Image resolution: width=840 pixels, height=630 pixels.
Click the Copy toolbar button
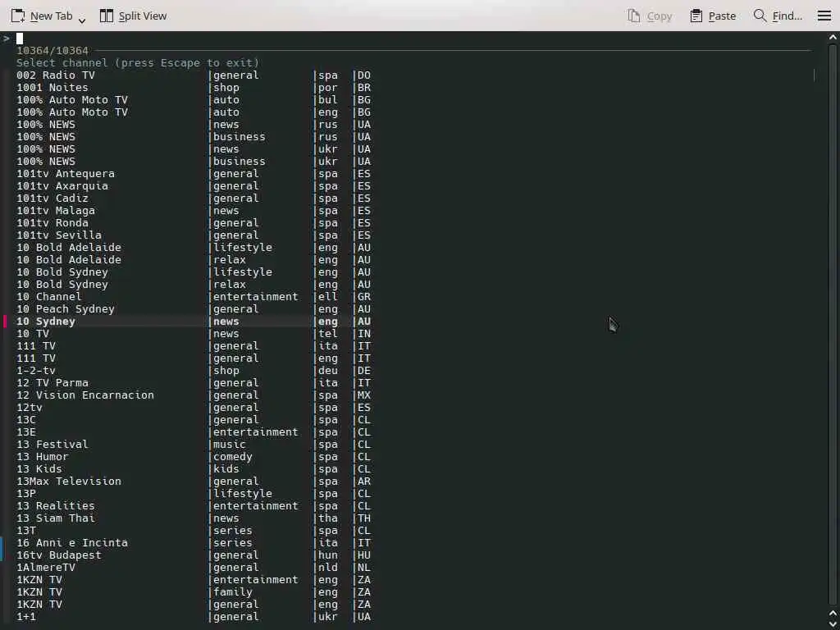pos(650,16)
